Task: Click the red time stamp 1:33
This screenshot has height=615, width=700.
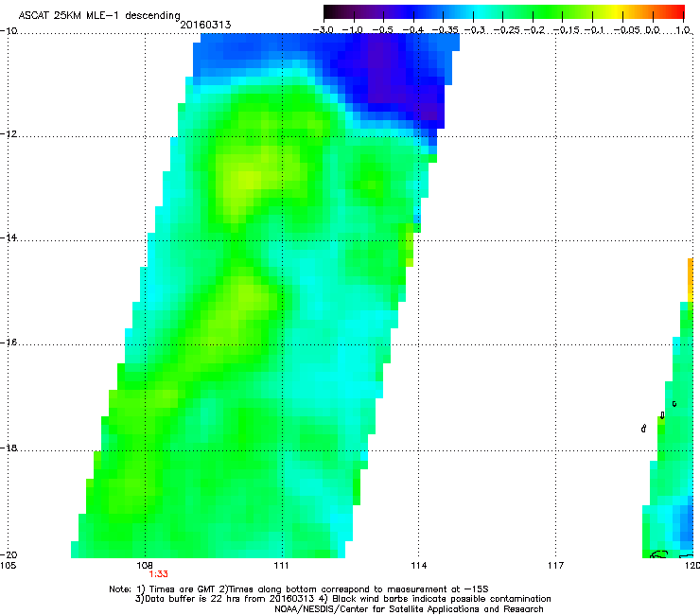Action: pyautogui.click(x=159, y=574)
